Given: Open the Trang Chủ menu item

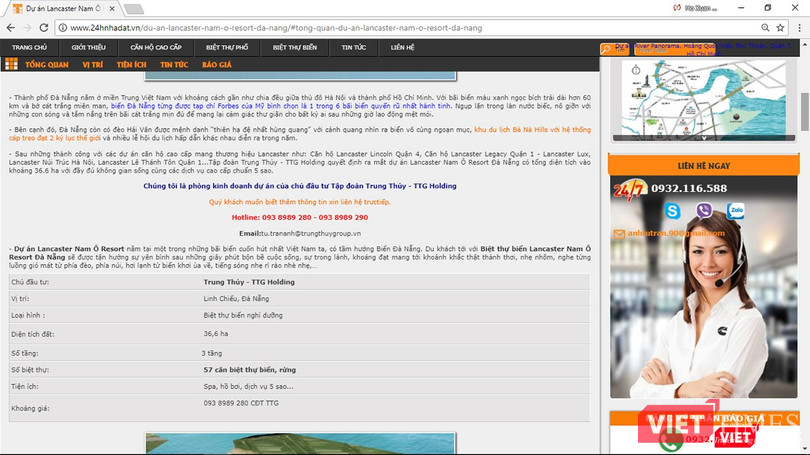Looking at the screenshot, I should pos(29,47).
